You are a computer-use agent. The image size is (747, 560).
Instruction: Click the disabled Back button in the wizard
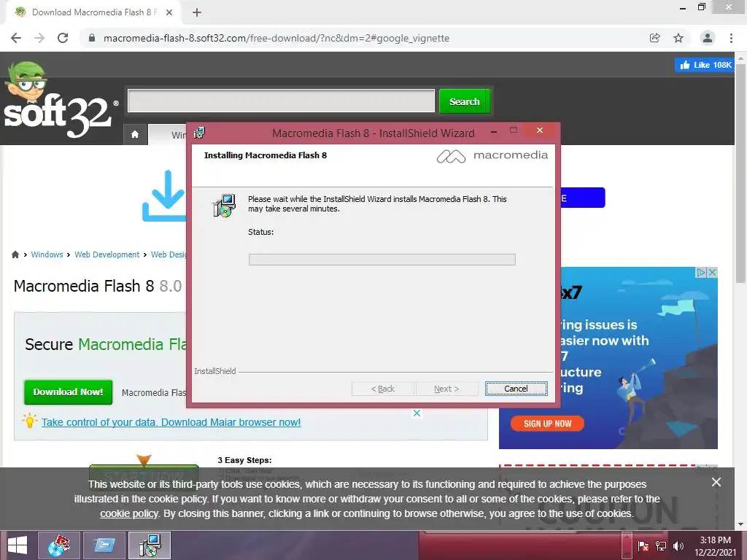pyautogui.click(x=382, y=389)
